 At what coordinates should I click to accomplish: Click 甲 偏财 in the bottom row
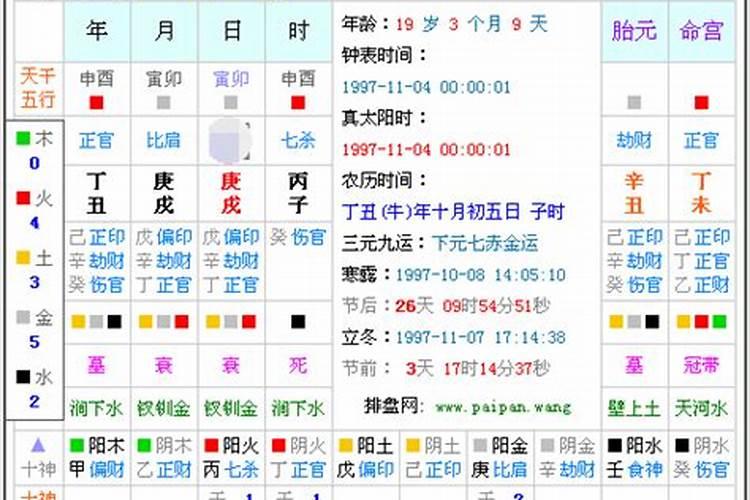pyautogui.click(x=97, y=469)
